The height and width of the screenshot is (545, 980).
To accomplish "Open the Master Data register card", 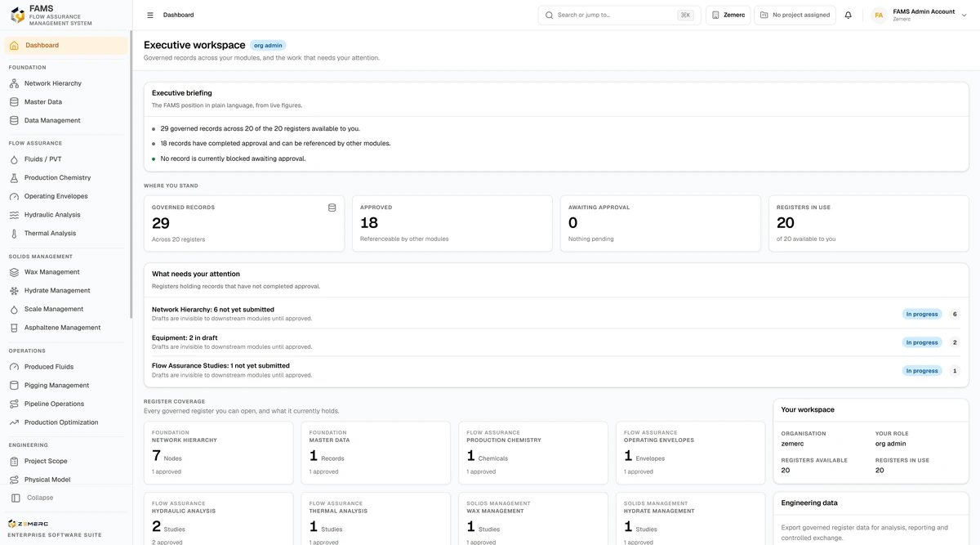I will point(376,453).
